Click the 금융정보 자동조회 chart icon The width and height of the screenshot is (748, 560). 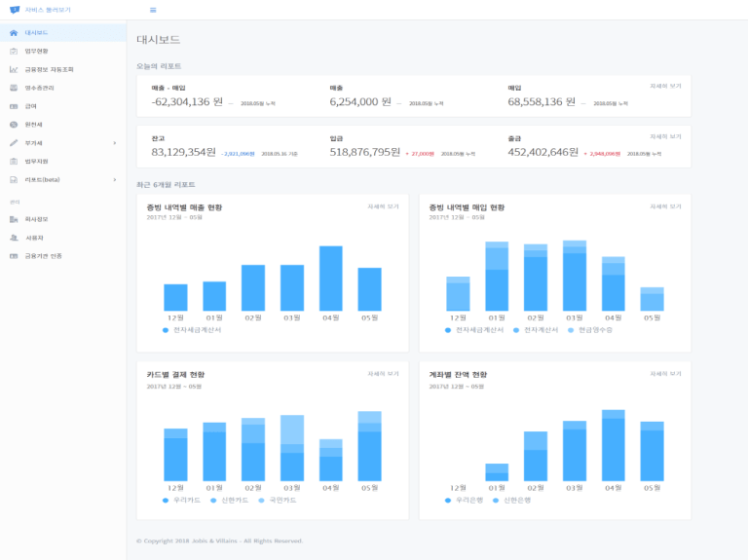[x=14, y=69]
